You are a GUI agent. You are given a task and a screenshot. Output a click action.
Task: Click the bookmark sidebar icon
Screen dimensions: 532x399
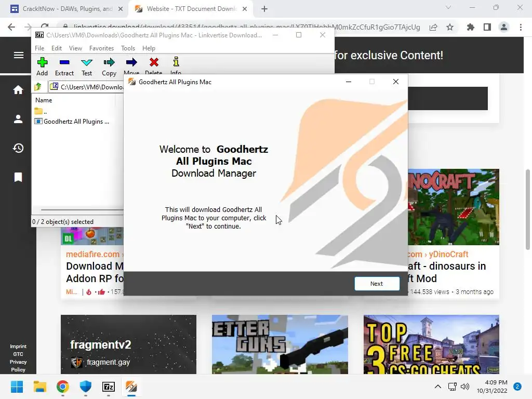coord(18,177)
